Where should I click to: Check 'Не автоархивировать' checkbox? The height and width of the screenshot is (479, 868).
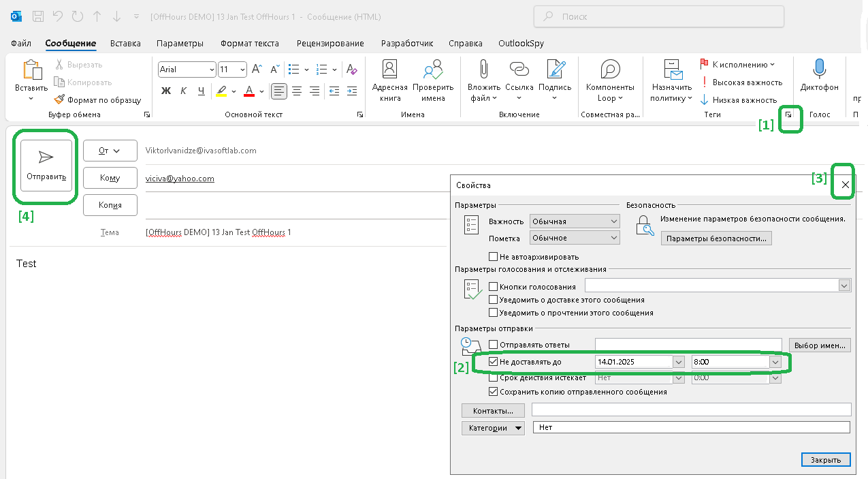(x=494, y=257)
